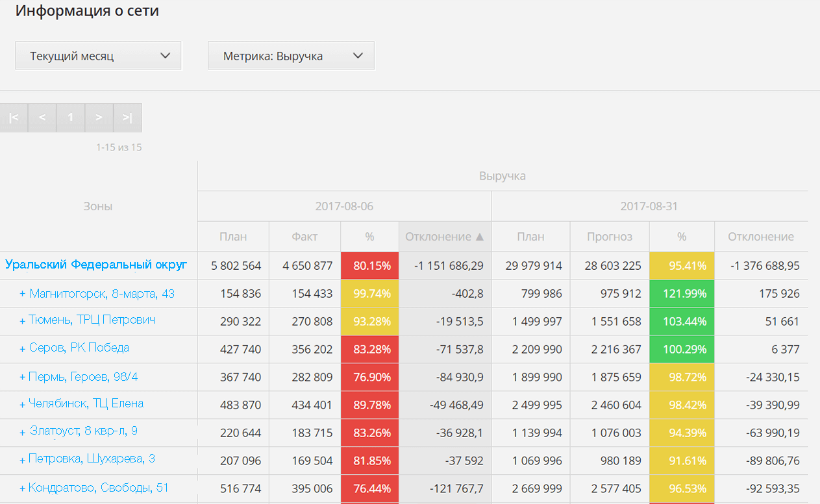Viewport: 820px width, 504px height.
Task: Expand Магнитогорск, 8-марта, 43 row
Action: pos(22,294)
